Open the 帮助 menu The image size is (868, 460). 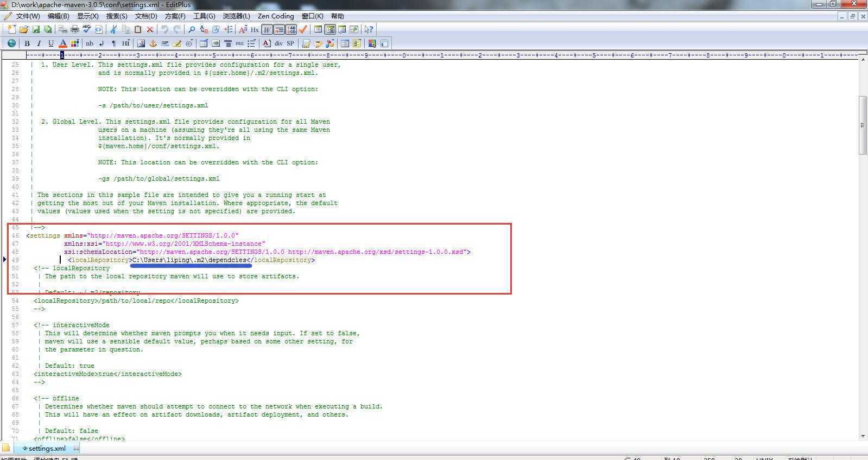click(x=337, y=16)
